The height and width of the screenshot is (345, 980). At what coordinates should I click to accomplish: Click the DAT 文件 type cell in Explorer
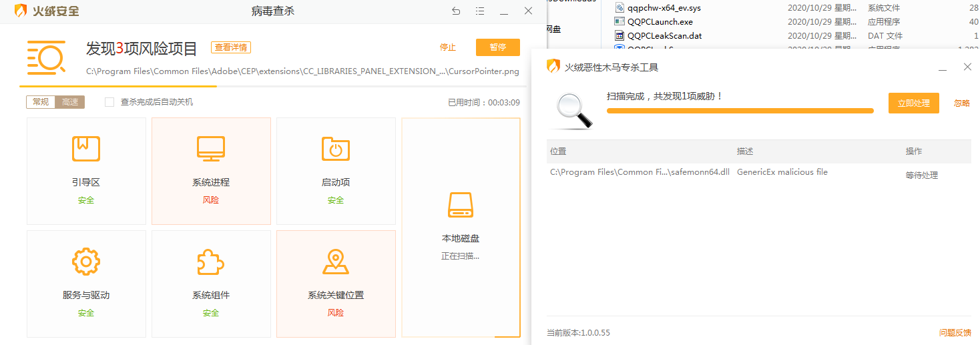tap(885, 36)
